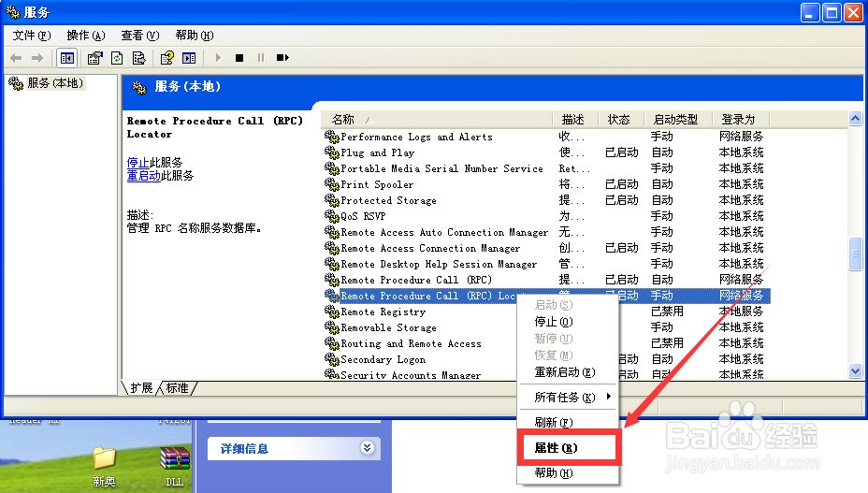
Task: Click the services list scrollbar up arrow
Action: point(855,119)
